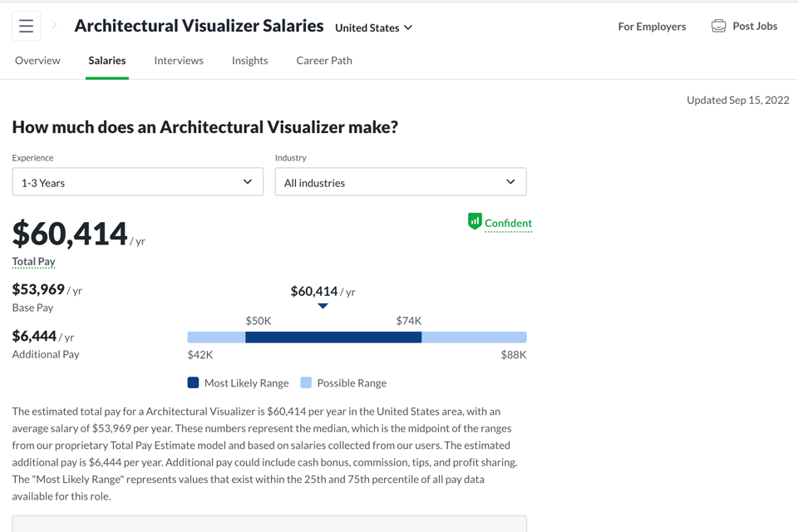Open the All industries dropdown
This screenshot has width=798, height=532.
tap(400, 182)
